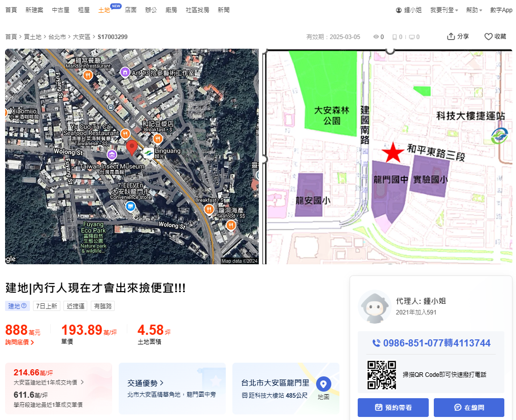The image size is (516, 420).
Task: Expand 詢問底價 price inquiry link
Action: [20, 342]
